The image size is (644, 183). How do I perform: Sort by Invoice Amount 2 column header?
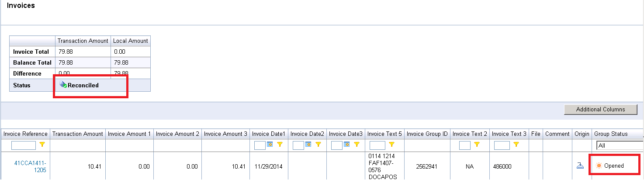click(177, 134)
